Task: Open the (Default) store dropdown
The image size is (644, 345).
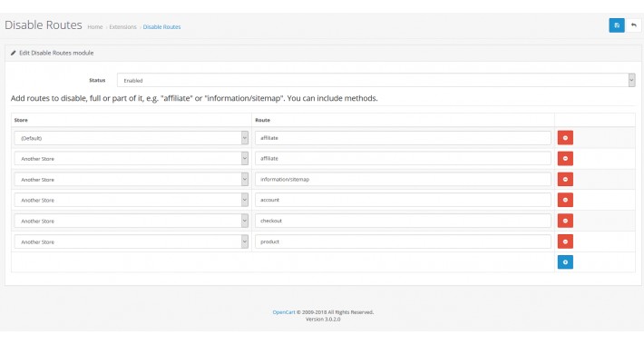Action: point(131,138)
